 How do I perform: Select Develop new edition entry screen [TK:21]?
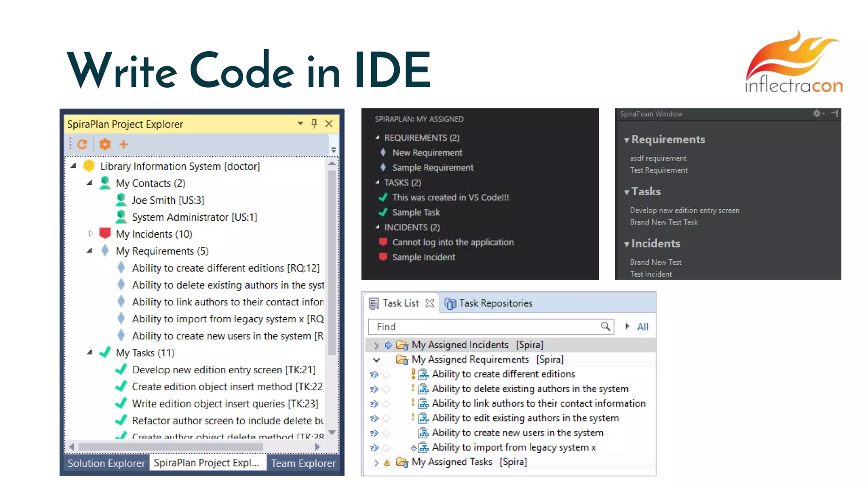(x=224, y=369)
